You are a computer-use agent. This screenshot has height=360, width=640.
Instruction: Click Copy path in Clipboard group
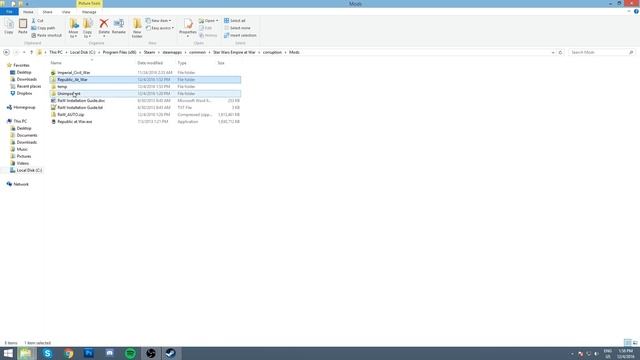(43, 28)
